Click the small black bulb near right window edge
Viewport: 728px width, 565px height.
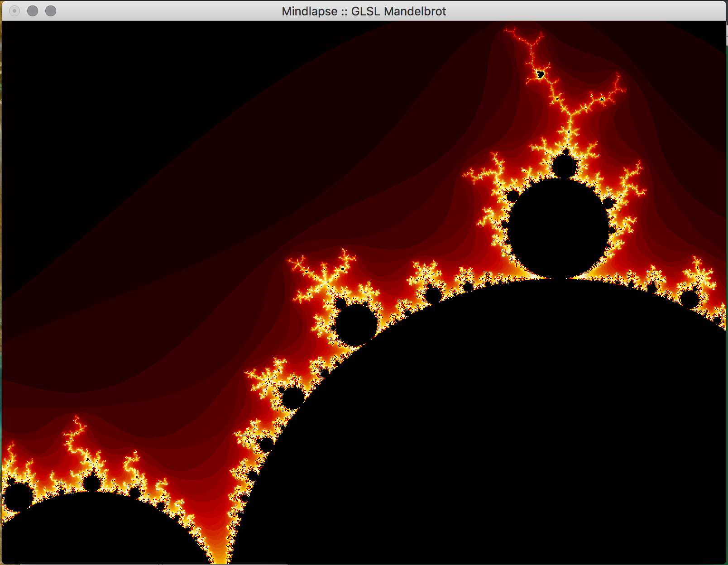click(690, 299)
